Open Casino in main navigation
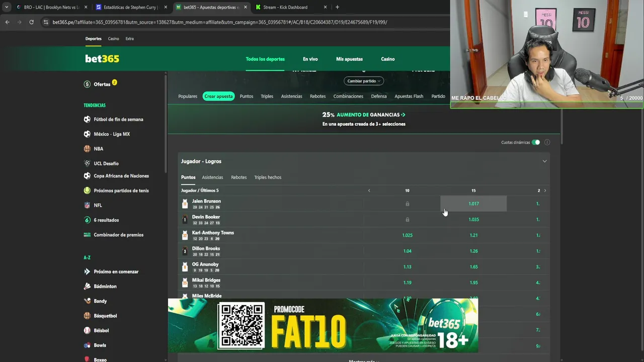This screenshot has width=644, height=362. [x=388, y=59]
